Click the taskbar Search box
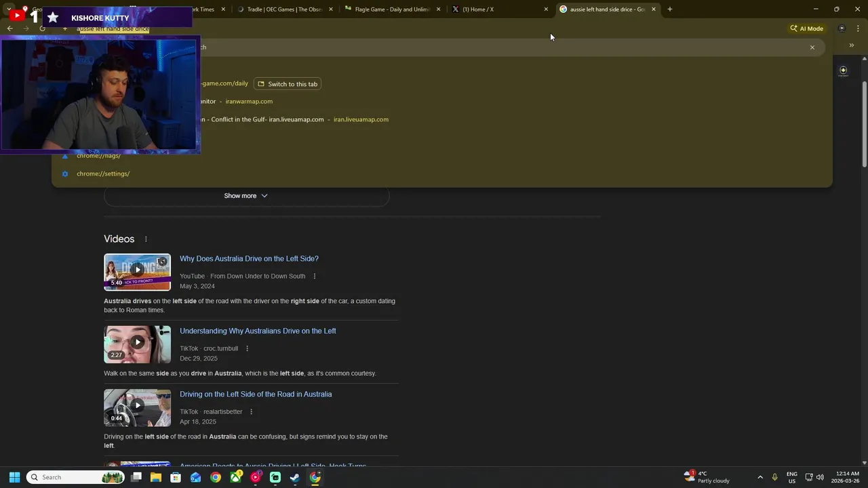Image resolution: width=868 pixels, height=488 pixels. pos(75,477)
